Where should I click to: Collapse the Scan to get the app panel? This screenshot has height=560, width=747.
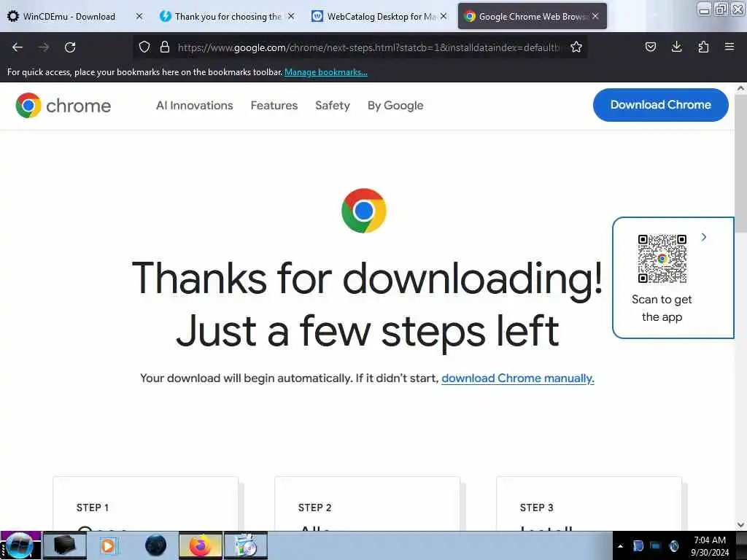click(x=704, y=237)
